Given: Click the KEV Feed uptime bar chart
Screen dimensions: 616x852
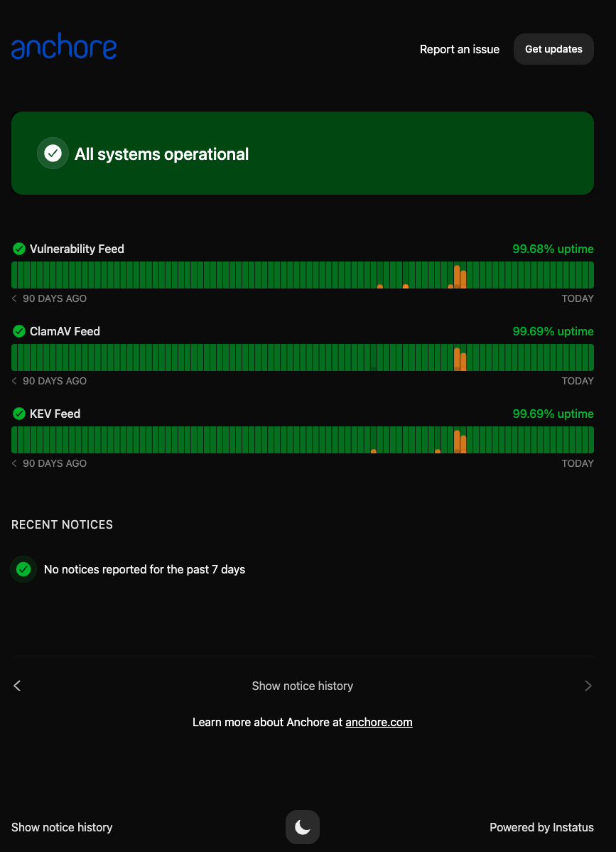Looking at the screenshot, I should (x=303, y=439).
